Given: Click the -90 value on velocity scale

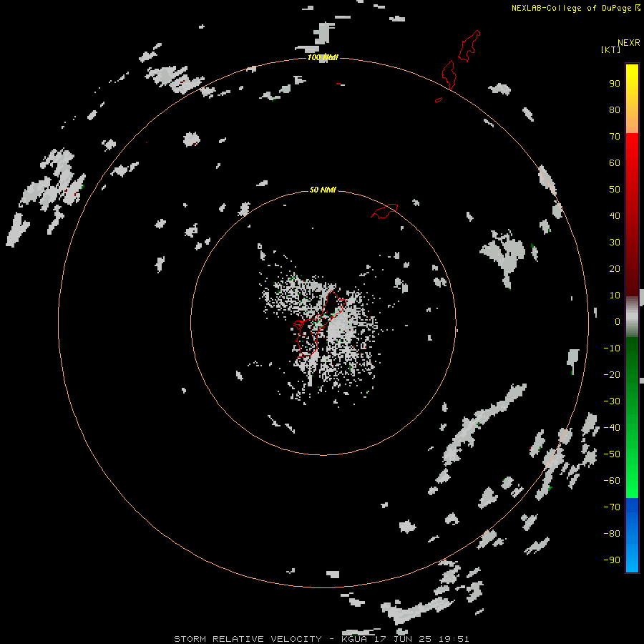Looking at the screenshot, I should (612, 560).
